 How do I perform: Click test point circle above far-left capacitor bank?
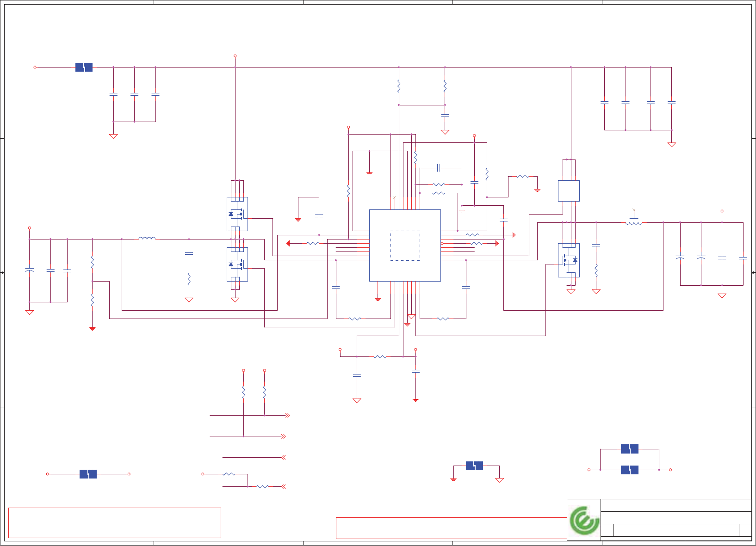29,228
